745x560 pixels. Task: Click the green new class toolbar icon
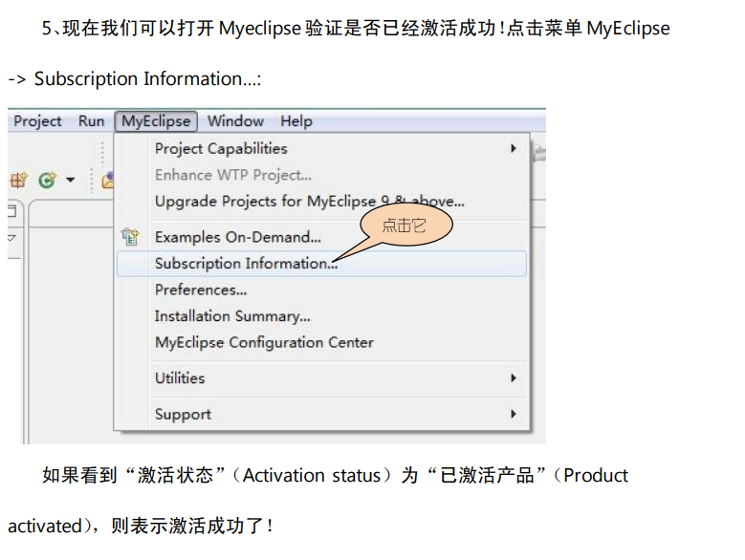(x=47, y=180)
